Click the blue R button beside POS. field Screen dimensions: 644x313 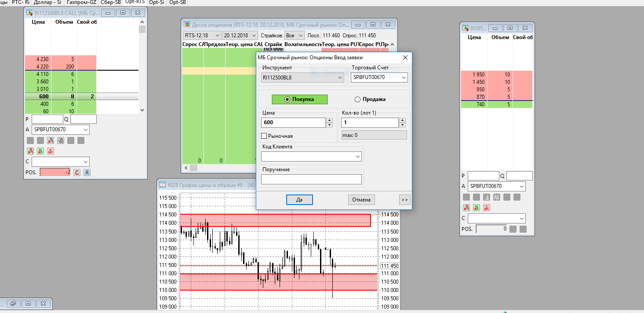click(x=87, y=173)
